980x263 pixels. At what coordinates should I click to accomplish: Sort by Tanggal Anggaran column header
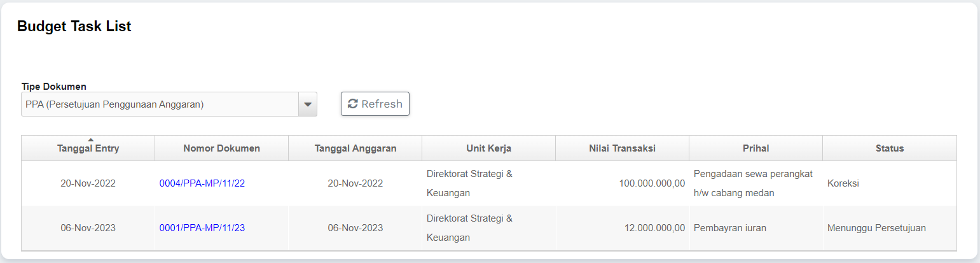tap(355, 148)
